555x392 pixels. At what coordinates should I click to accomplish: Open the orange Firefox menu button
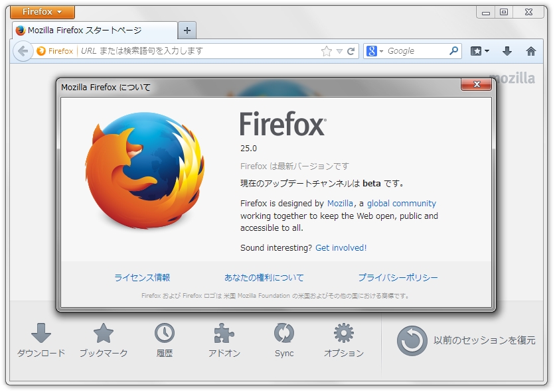click(x=41, y=11)
